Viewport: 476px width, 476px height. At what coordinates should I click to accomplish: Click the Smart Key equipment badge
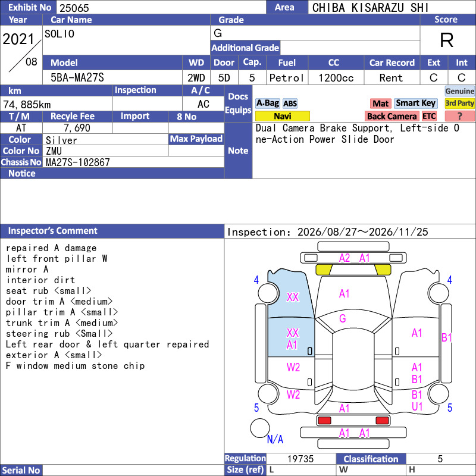coord(415,103)
